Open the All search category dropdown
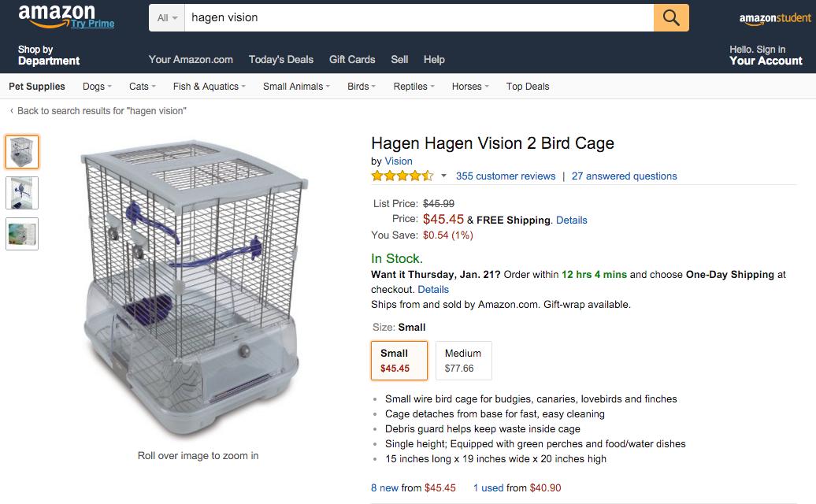The height and width of the screenshot is (504, 816). (x=167, y=17)
